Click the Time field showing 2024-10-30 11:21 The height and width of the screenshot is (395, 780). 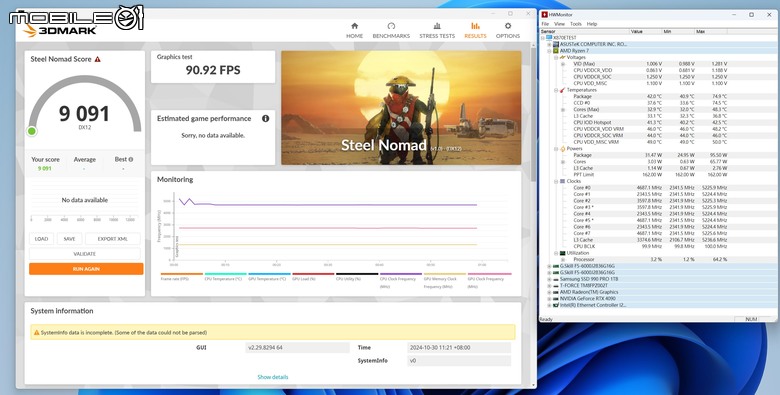click(459, 348)
